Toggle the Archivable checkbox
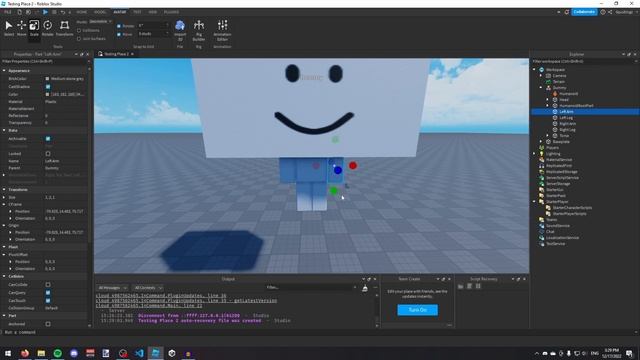 48,139
